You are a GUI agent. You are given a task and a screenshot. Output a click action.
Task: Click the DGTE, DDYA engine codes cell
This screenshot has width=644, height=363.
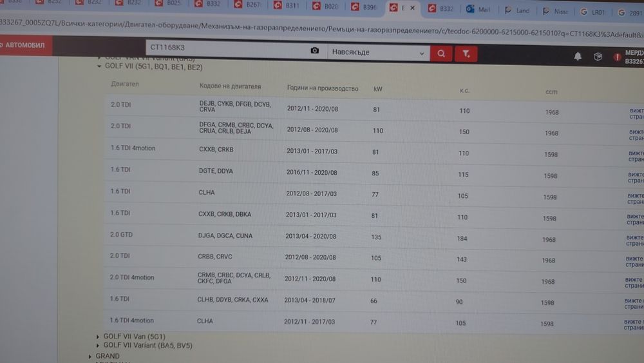[216, 171]
